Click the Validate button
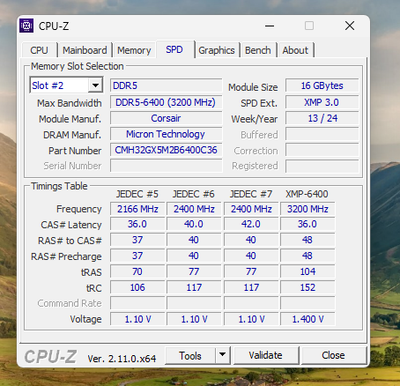The image size is (400, 386). point(265,355)
